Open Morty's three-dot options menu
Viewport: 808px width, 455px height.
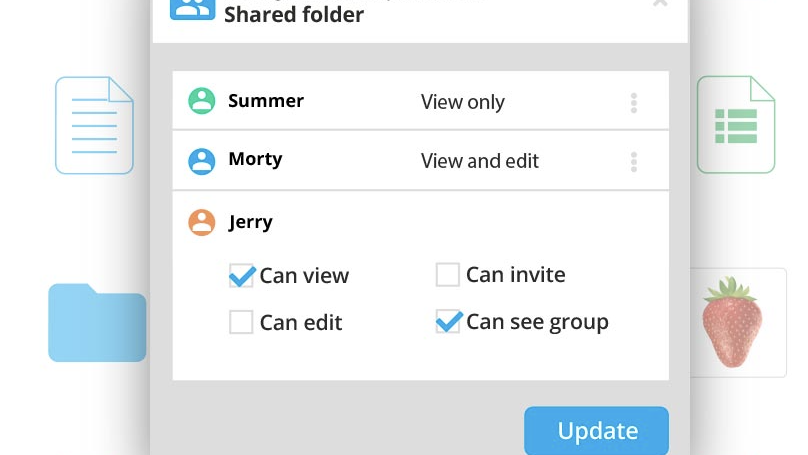click(634, 161)
